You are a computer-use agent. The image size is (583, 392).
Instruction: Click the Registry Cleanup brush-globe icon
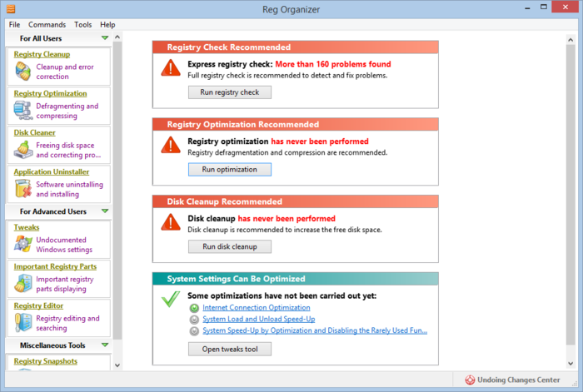tap(22, 72)
